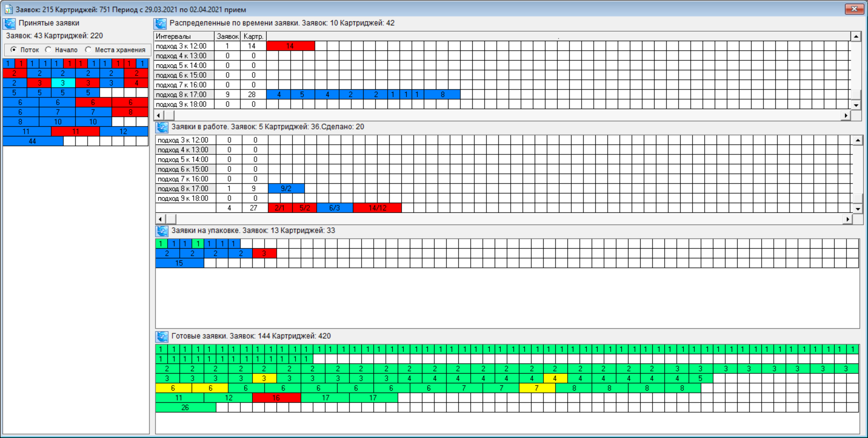Click red block 8 in accepted requests
Image resolution: width=868 pixels, height=438 pixels.
(130, 112)
